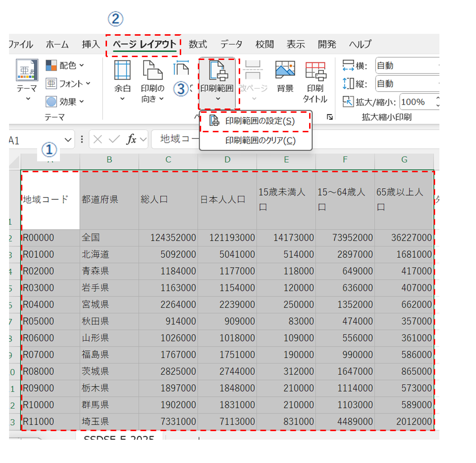Image resolution: width=476 pixels, height=463 pixels.
Task: Open the データ ribbon tab
Action: coord(231,44)
